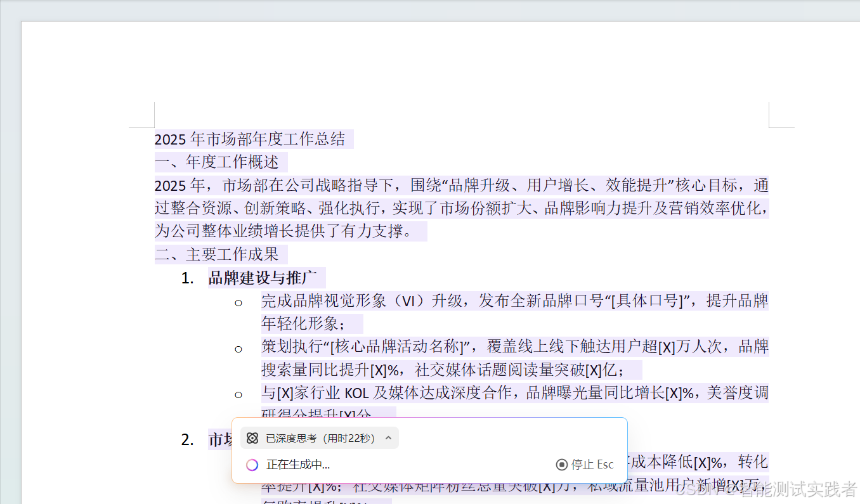Click the stop-generation record icon beside 停止
The image size is (860, 504).
pyautogui.click(x=561, y=464)
